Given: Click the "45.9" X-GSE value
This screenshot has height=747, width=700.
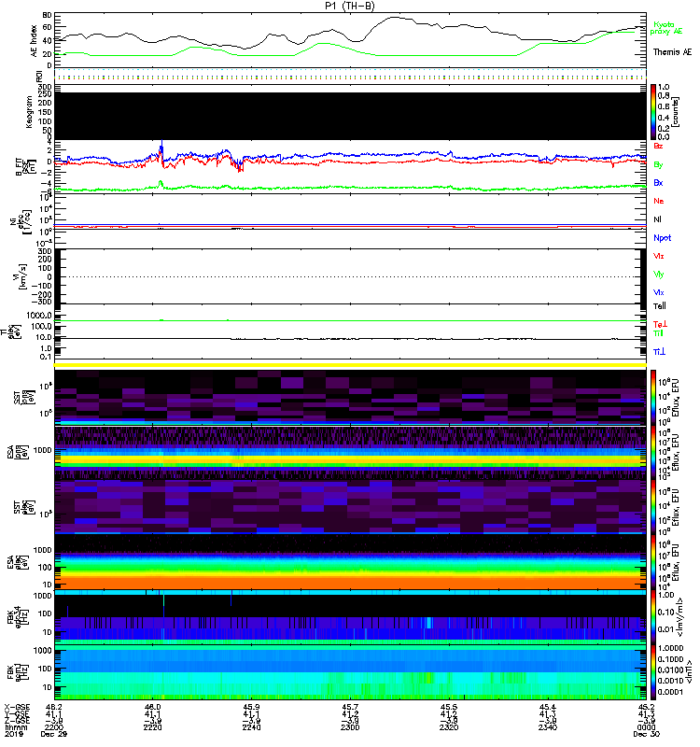Looking at the screenshot, I should [251, 707].
